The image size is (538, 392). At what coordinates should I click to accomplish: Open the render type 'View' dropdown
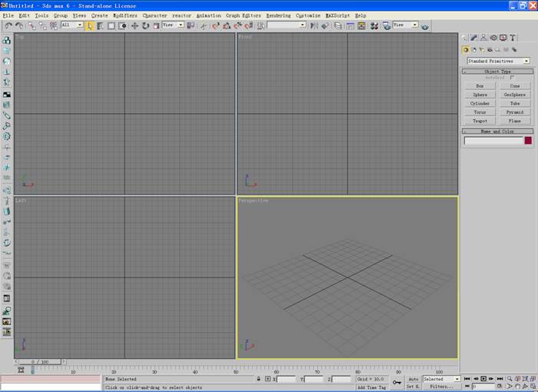coord(405,25)
